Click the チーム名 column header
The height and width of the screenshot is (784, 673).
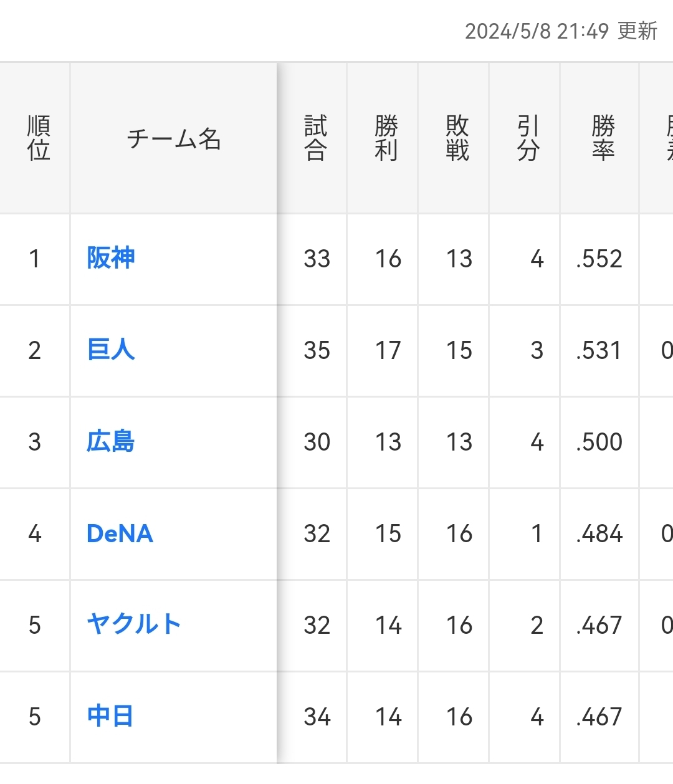coord(174,138)
